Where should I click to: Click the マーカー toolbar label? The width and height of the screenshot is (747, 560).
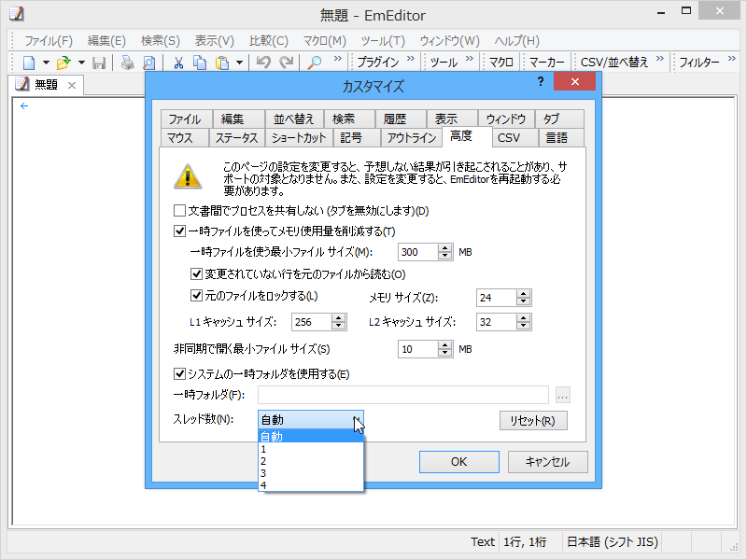(x=546, y=63)
